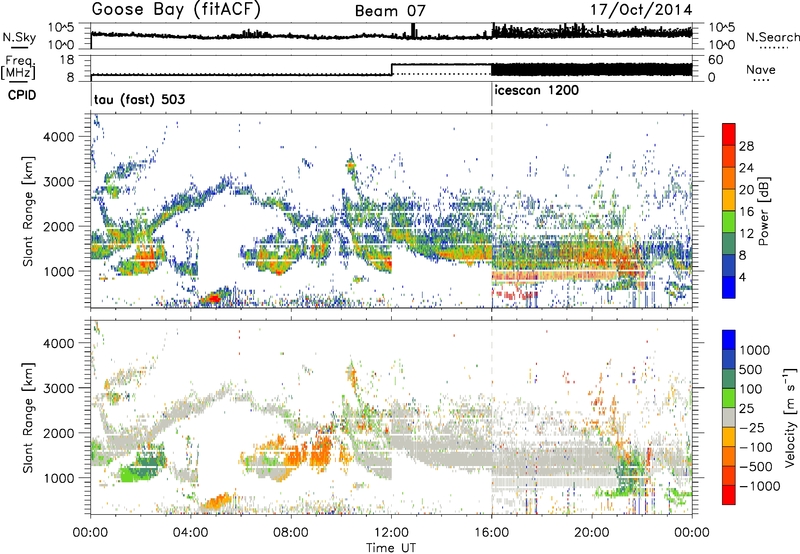
Task: Click the 20:00 time tick label
Action: pos(592,533)
